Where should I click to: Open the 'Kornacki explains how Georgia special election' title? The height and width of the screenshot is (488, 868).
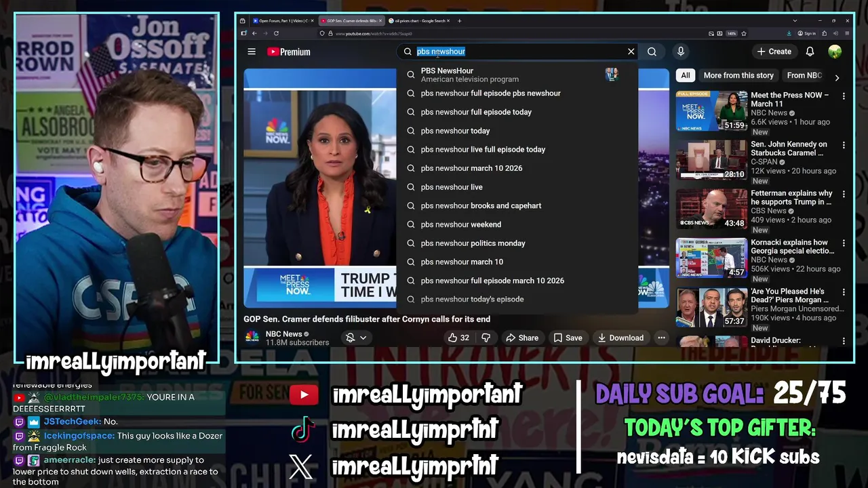pos(792,247)
